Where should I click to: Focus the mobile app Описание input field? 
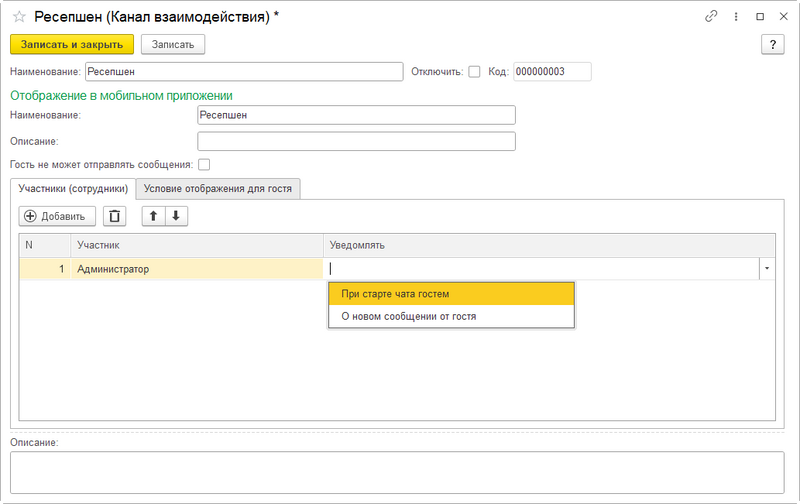pos(356,141)
